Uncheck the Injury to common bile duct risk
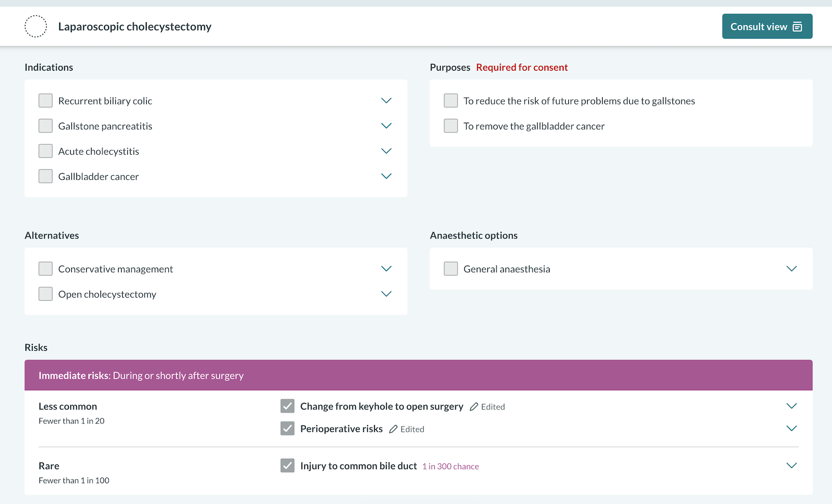 tap(288, 466)
